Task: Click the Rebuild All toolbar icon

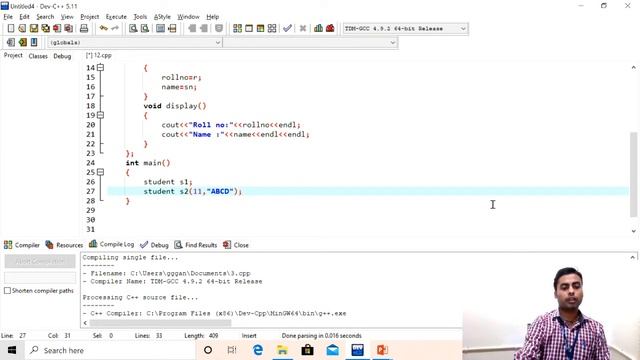Action: point(271,28)
